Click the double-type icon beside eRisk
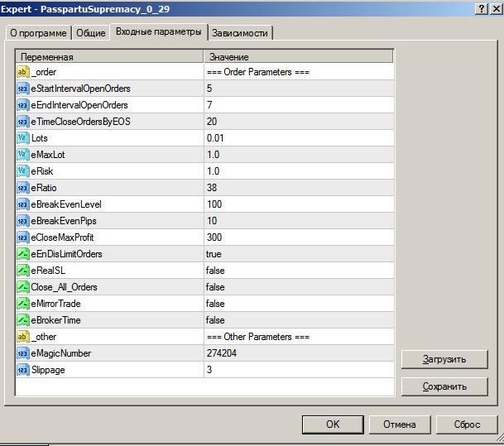 (x=23, y=171)
